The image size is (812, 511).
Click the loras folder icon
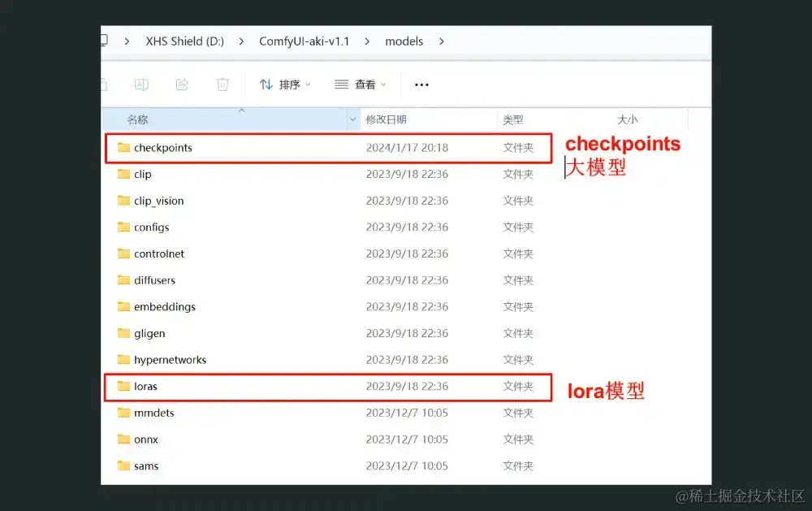click(x=123, y=386)
